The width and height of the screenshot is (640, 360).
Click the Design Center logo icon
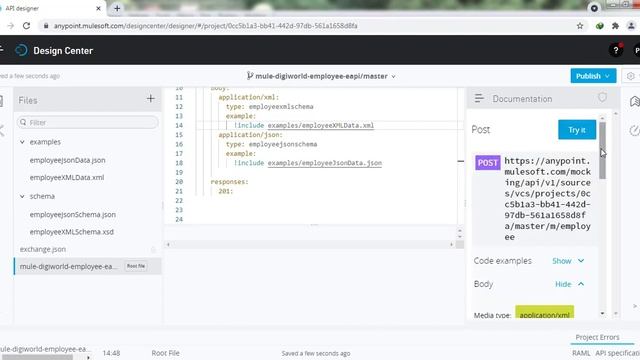pyautogui.click(x=21, y=51)
